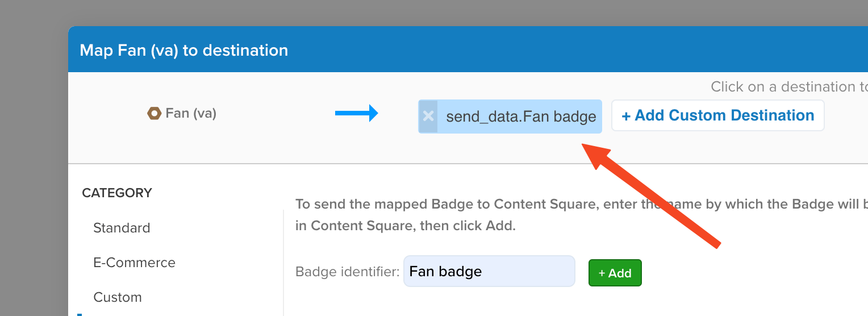Click the CATEGORY heading
This screenshot has width=868, height=316.
click(117, 193)
